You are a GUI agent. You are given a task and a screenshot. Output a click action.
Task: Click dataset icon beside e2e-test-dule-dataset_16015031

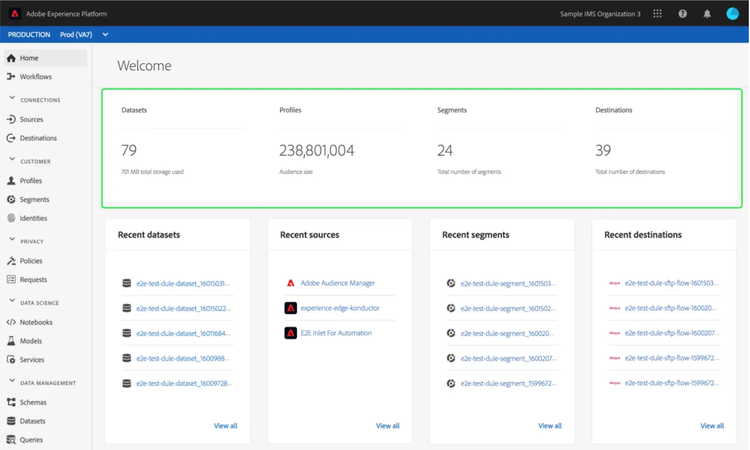pyautogui.click(x=127, y=283)
